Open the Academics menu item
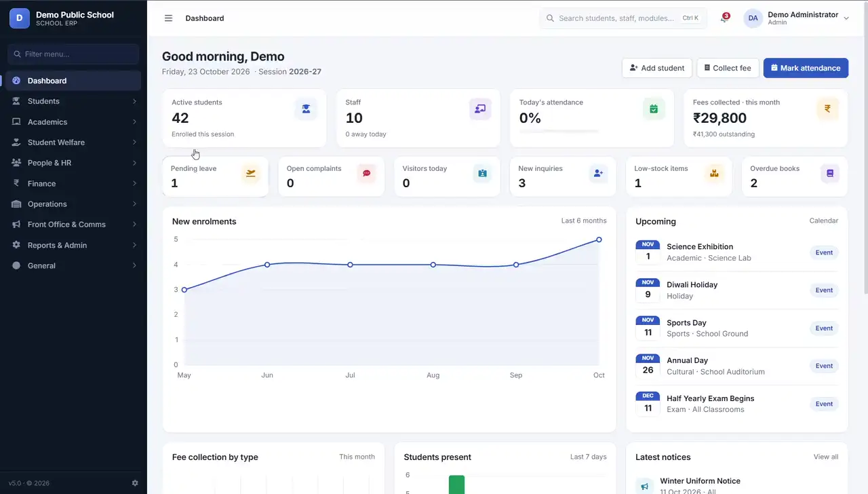Screen dimensions: 868x494 click(73, 122)
